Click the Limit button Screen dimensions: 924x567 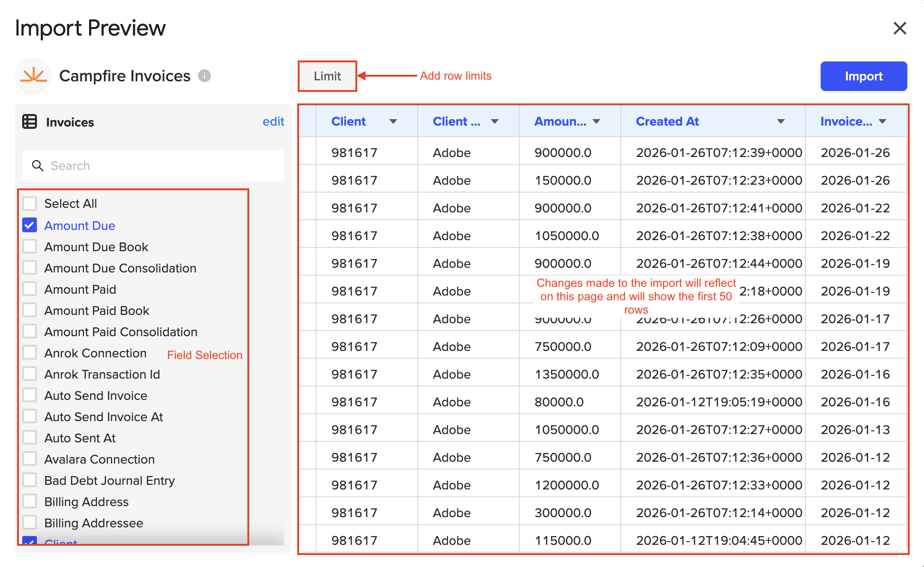click(x=327, y=76)
